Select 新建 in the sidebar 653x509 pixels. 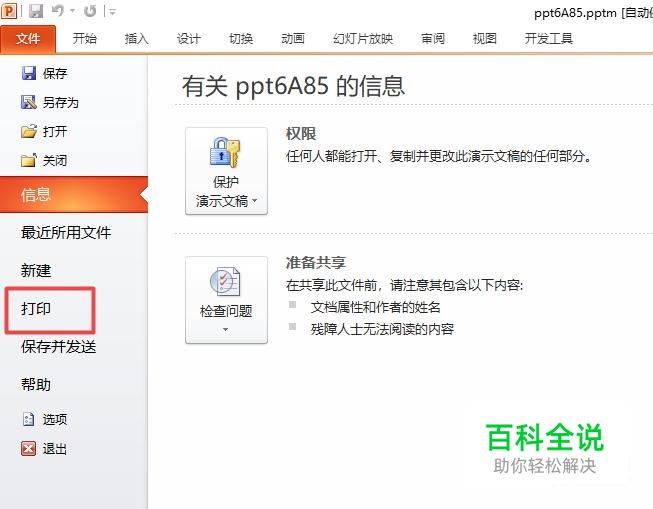(x=36, y=271)
